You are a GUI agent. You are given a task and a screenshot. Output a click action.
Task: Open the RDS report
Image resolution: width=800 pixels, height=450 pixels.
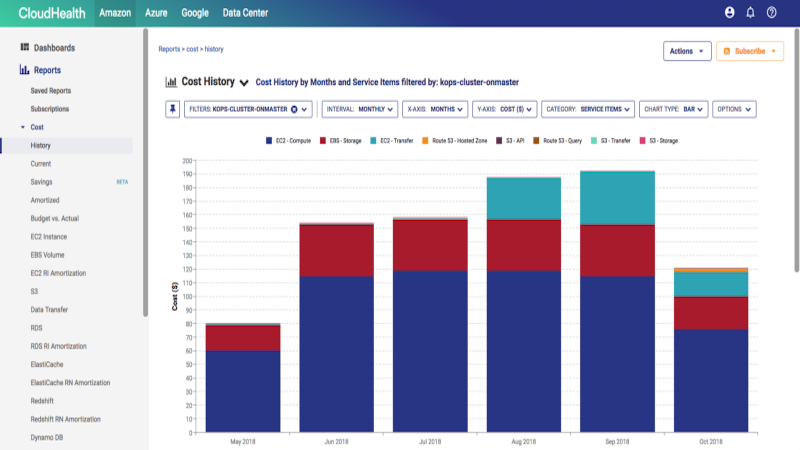(36, 328)
